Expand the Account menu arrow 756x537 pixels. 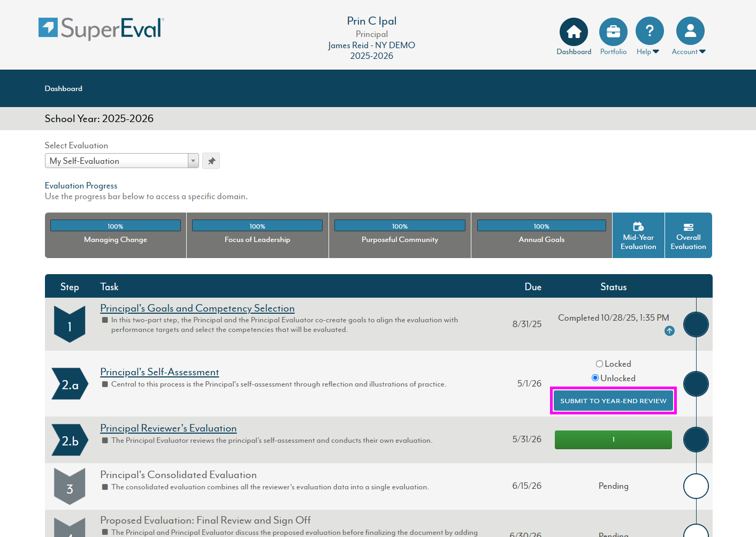[702, 52]
